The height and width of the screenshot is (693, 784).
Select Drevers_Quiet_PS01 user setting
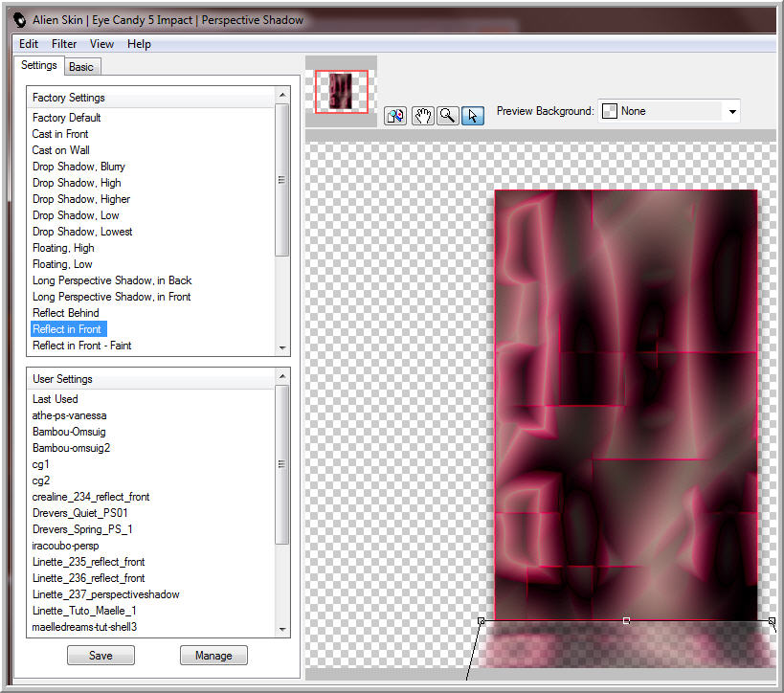point(80,513)
